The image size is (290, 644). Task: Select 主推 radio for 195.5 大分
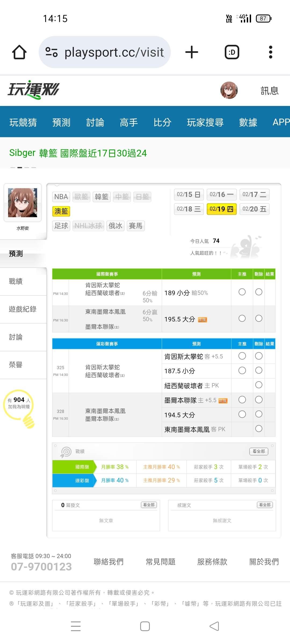242,319
